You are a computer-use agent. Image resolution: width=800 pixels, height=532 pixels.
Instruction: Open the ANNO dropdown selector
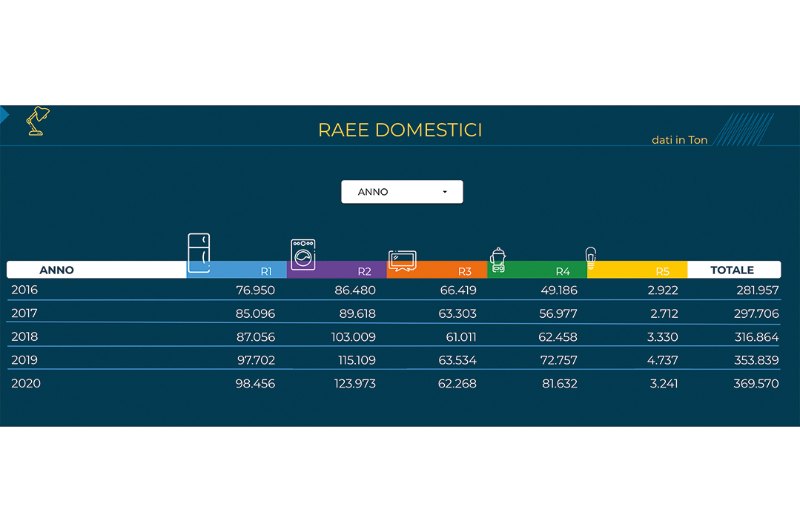401,192
